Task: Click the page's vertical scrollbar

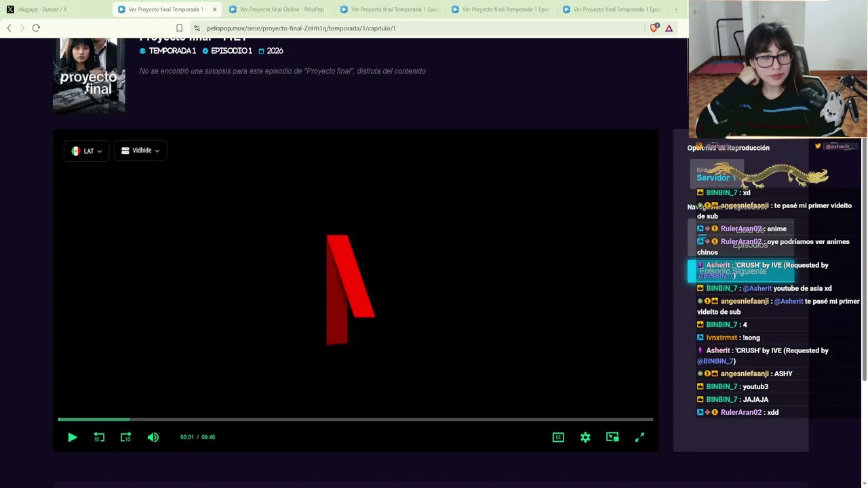Action: tap(864, 261)
